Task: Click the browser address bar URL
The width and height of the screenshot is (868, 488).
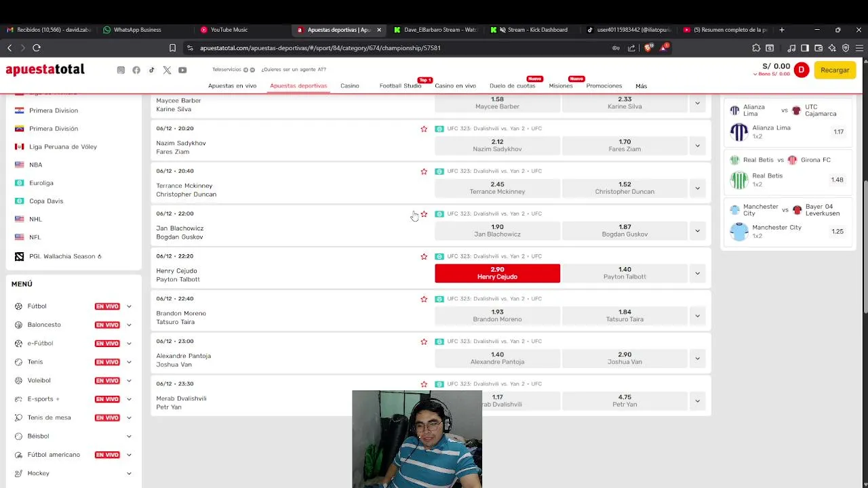Action: click(320, 48)
